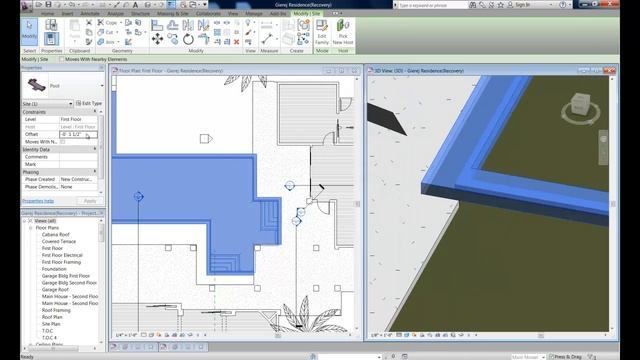The image size is (640, 360).
Task: Click the Comments value field
Action: pyautogui.click(x=78, y=157)
